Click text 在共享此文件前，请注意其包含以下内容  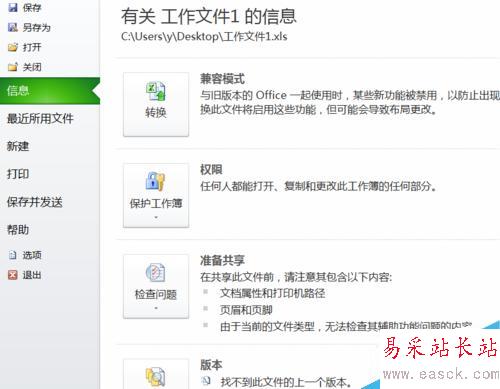click(x=296, y=277)
